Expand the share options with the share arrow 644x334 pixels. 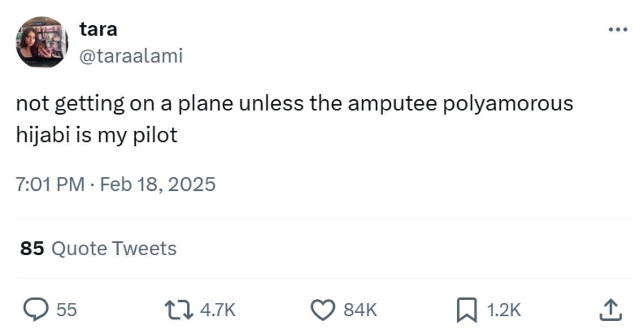[x=610, y=309]
